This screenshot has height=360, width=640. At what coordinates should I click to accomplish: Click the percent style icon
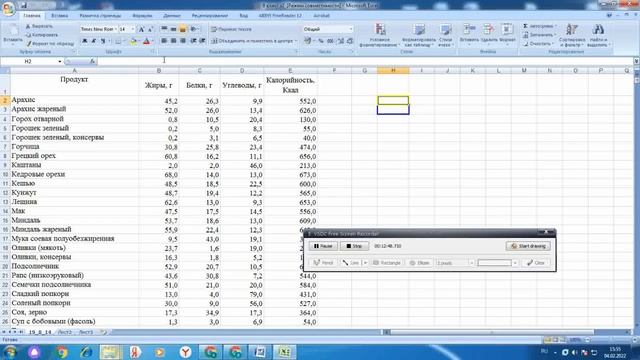[x=321, y=41]
